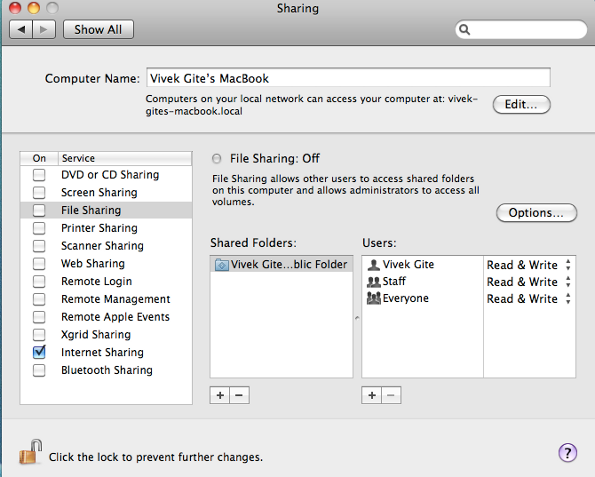The height and width of the screenshot is (477, 595).
Task: Select Vivek Gite...blic Folder entry
Action: tap(282, 264)
